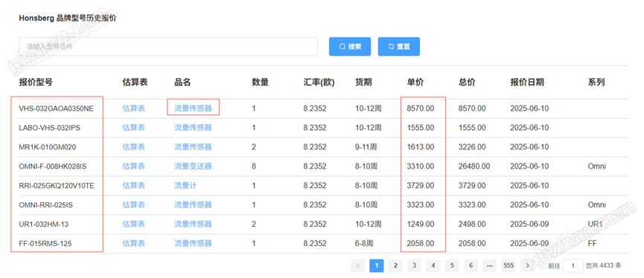The width and height of the screenshot is (644, 278).
Task: Click the UR1 series cell
Action: coord(595,224)
